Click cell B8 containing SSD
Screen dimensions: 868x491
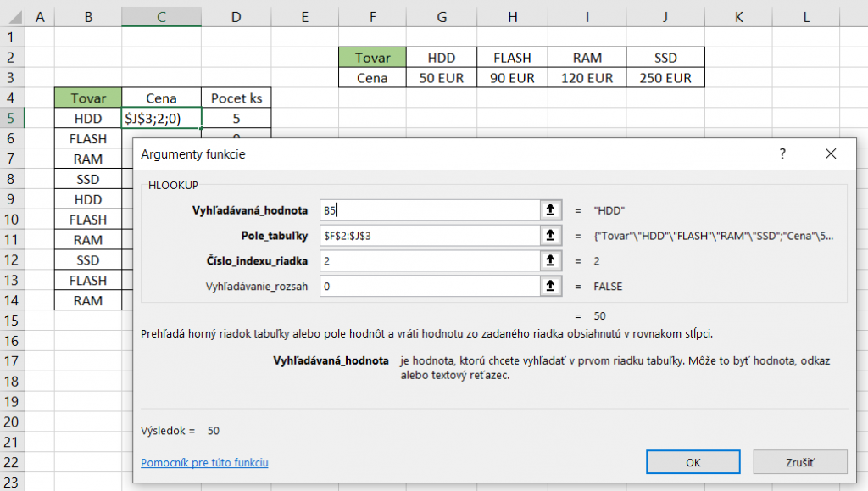(88, 179)
